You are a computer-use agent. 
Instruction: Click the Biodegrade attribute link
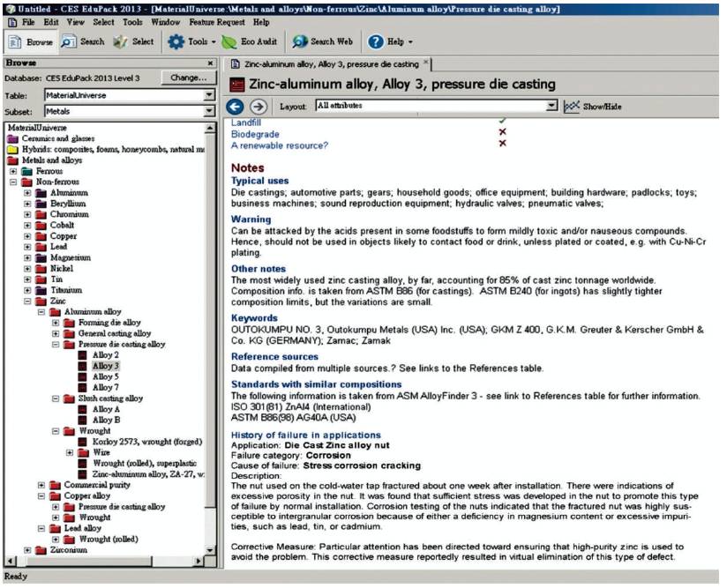(255, 134)
